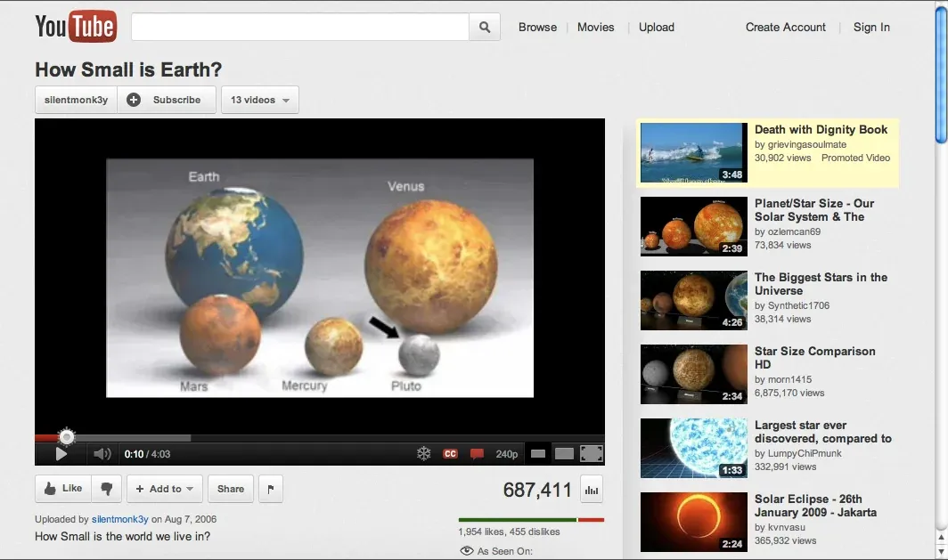Click into the YouTube search field
The height and width of the screenshot is (560, 948).
click(x=300, y=28)
